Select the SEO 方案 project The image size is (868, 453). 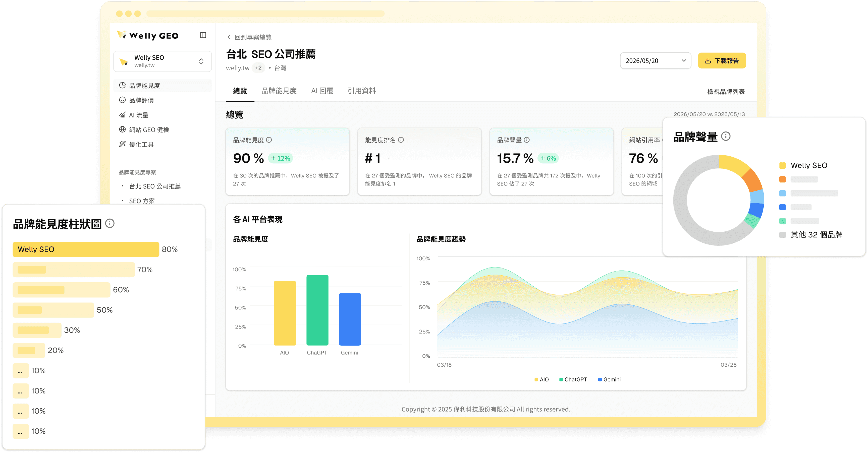142,201
